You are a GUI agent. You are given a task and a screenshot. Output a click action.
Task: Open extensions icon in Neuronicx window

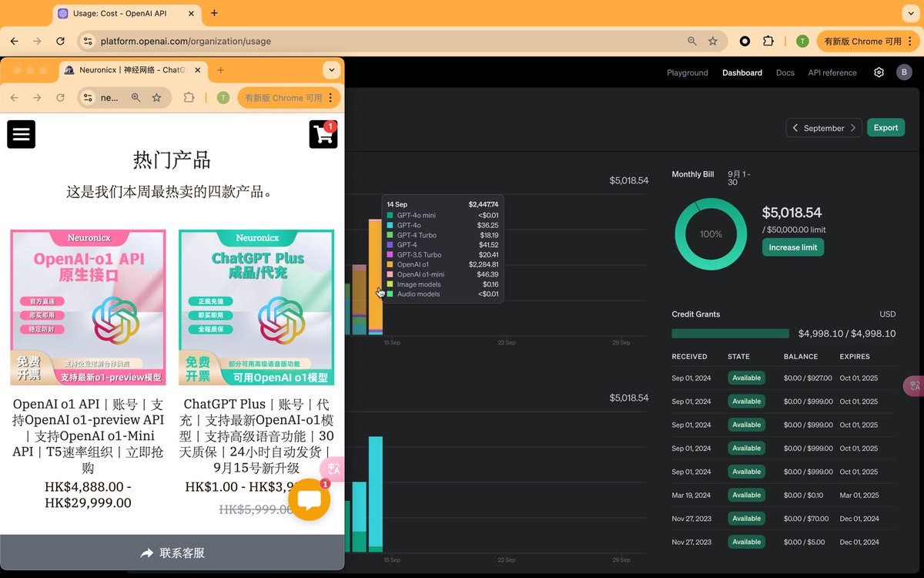click(x=189, y=98)
